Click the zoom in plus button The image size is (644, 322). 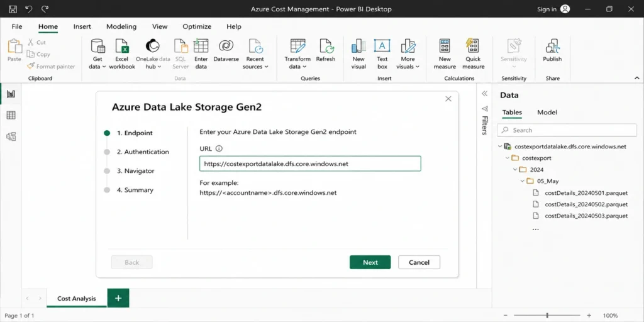click(x=589, y=316)
